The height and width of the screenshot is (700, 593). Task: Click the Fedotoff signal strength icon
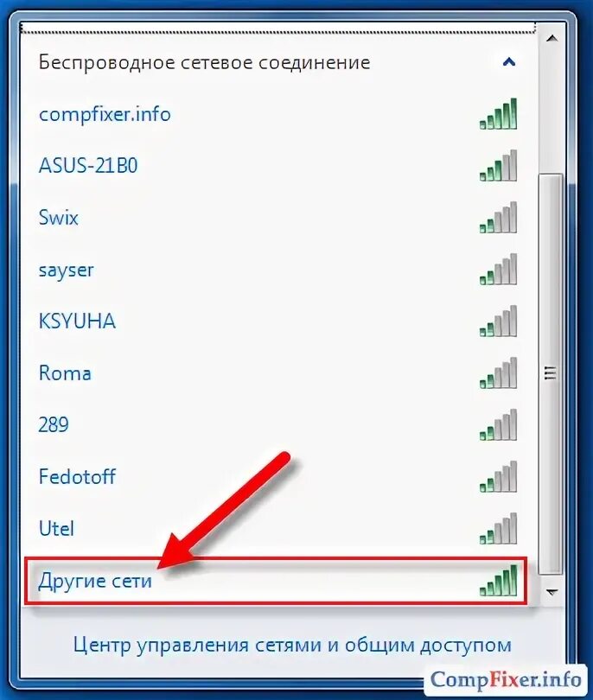click(x=498, y=476)
